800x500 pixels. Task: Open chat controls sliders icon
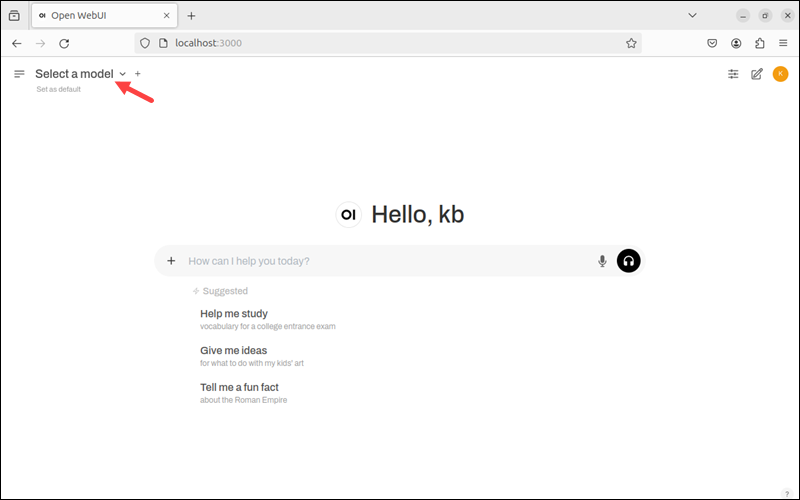point(733,74)
